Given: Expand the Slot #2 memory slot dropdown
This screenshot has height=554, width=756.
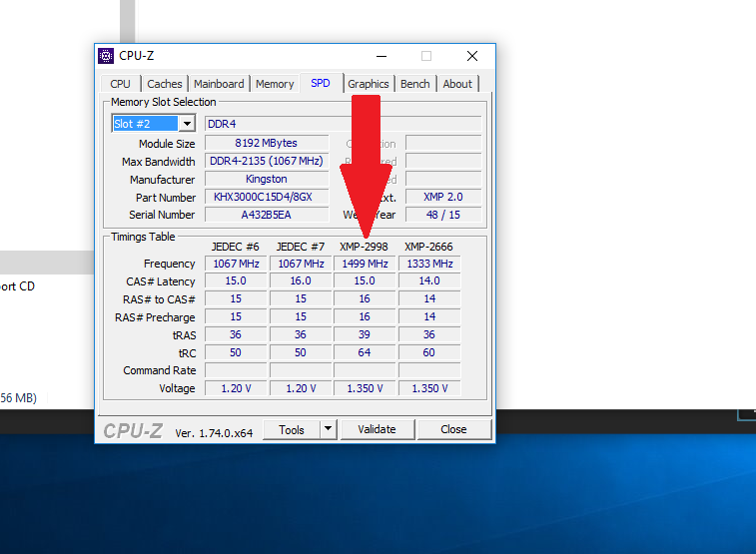Looking at the screenshot, I should pyautogui.click(x=187, y=124).
